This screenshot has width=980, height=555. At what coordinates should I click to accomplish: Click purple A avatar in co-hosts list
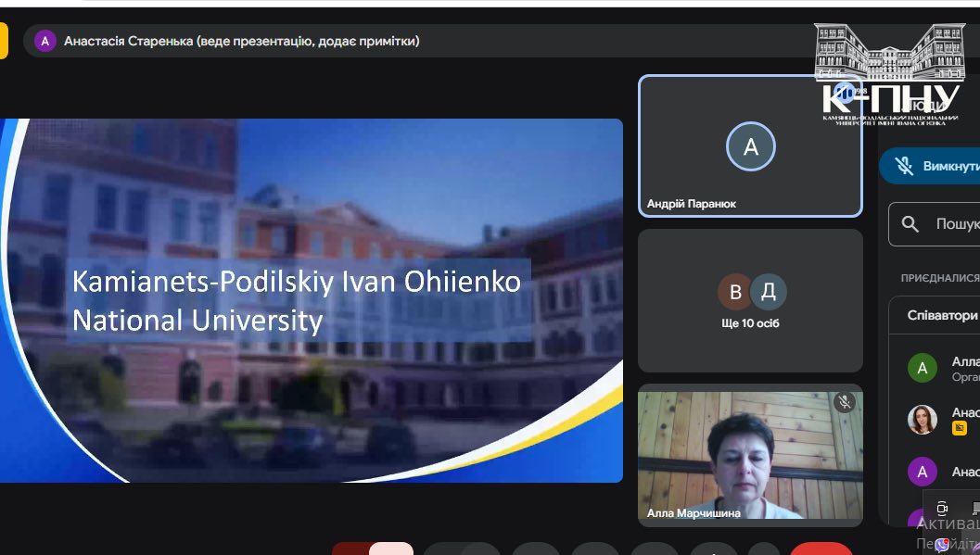922,472
